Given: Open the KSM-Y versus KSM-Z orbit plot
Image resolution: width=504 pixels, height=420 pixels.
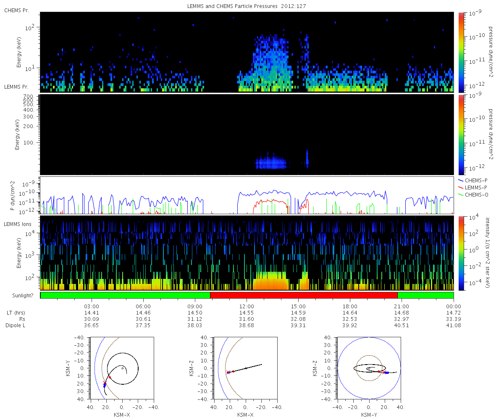Looking at the screenshot, I should (369, 368).
